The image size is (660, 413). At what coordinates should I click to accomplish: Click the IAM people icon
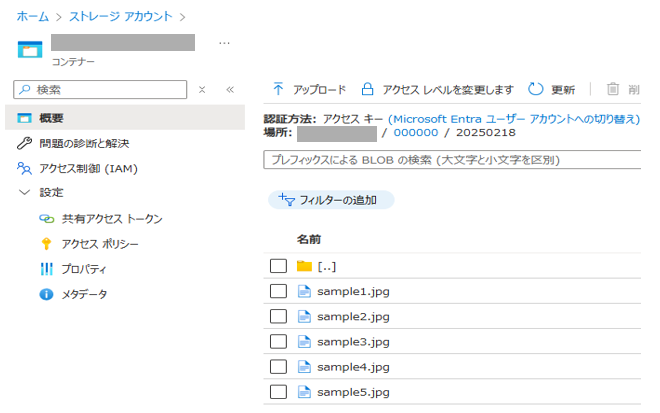click(24, 168)
